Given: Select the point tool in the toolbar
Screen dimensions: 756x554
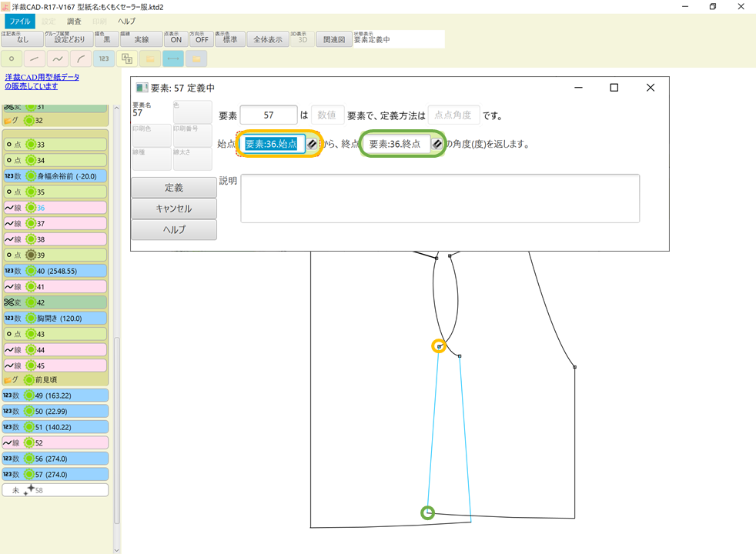Looking at the screenshot, I should pos(12,58).
